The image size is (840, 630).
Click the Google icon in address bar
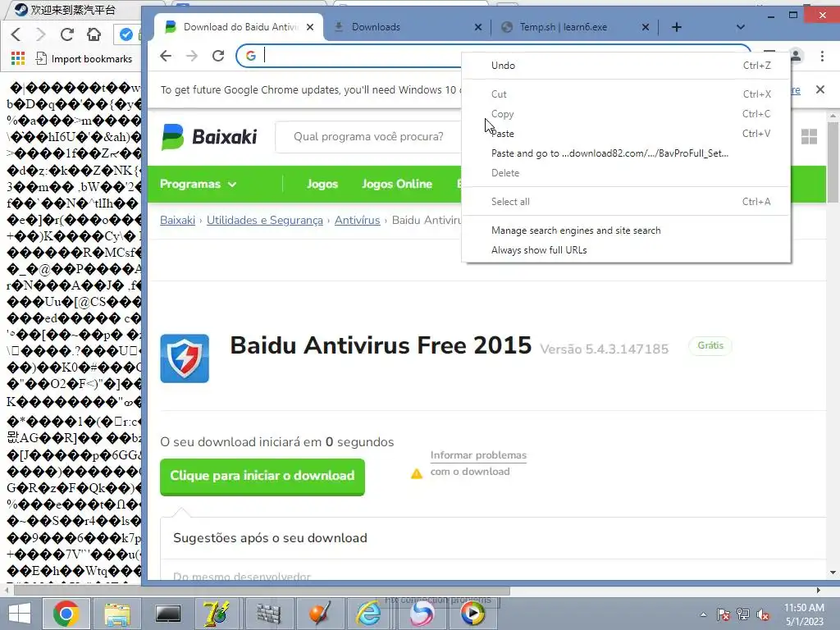(x=251, y=56)
